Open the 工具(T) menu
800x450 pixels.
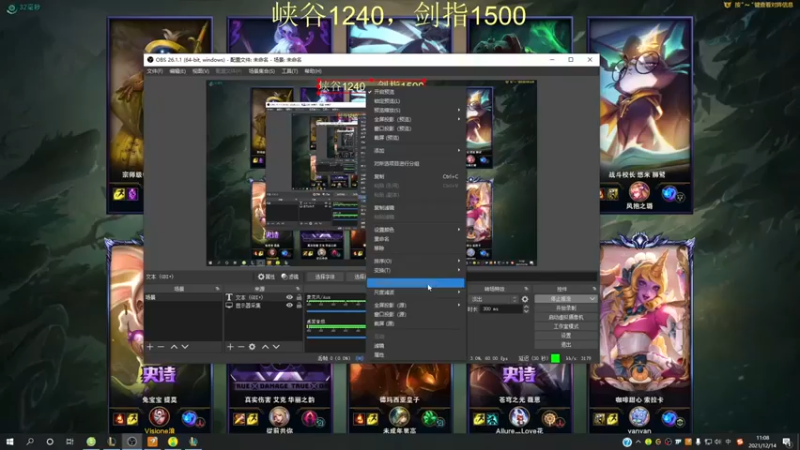tap(289, 71)
